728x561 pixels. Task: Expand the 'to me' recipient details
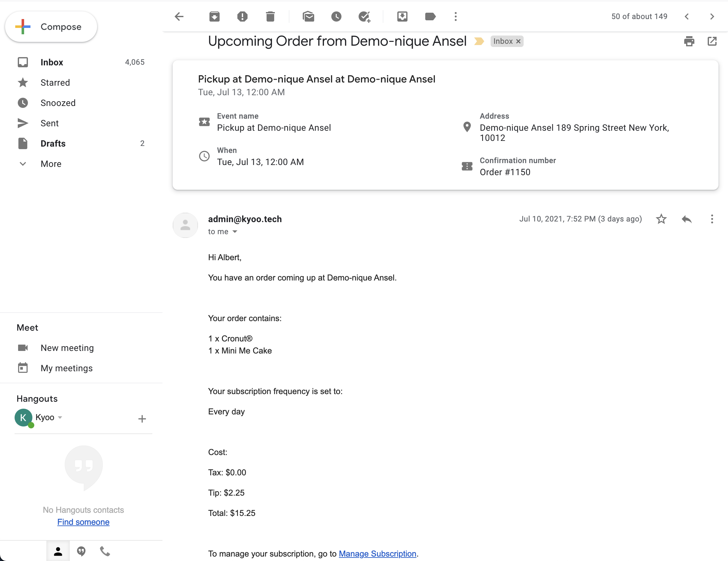point(235,232)
